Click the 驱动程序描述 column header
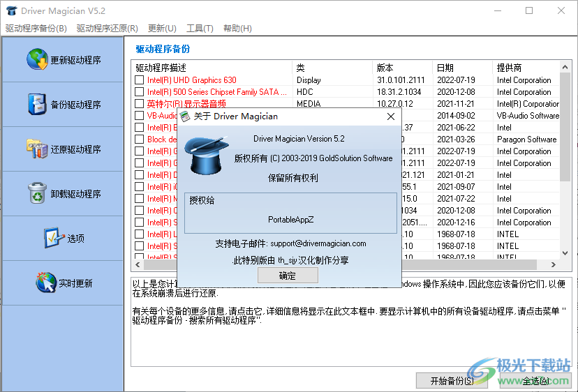Screen dimensions: 578x392 click(212, 68)
